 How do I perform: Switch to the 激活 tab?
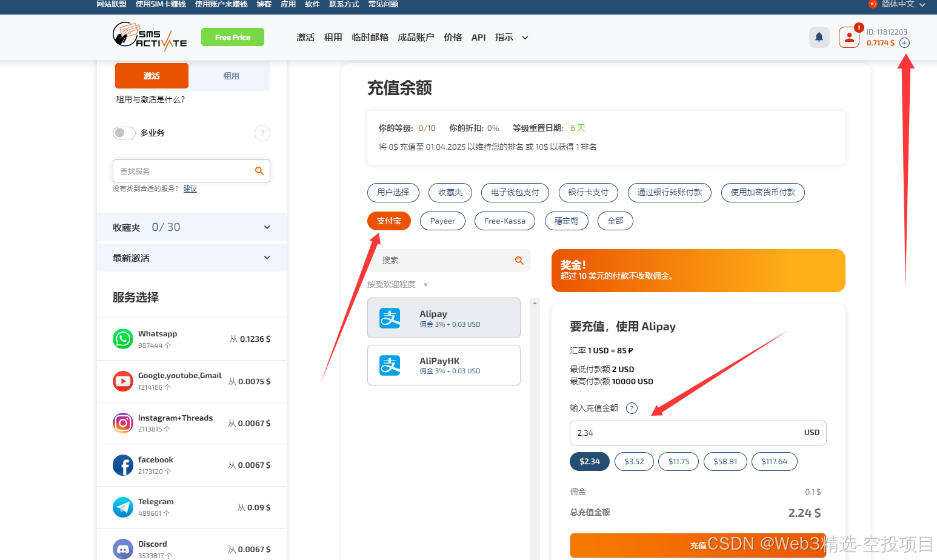[152, 76]
